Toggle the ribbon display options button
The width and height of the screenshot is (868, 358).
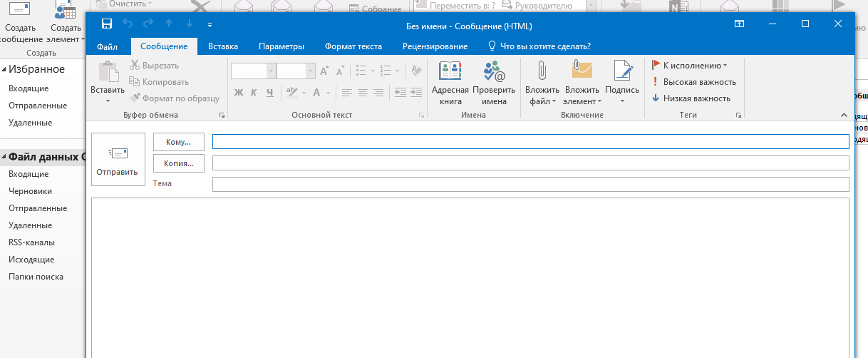(739, 24)
